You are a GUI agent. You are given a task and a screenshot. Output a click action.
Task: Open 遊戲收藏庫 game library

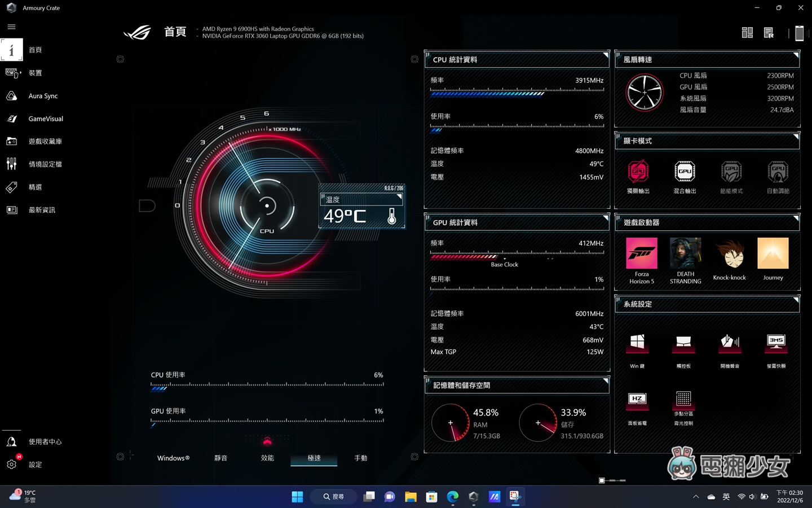pos(46,141)
